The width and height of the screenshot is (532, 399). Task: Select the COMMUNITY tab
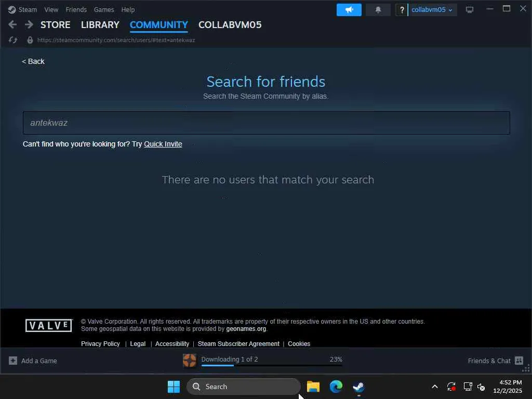(159, 25)
